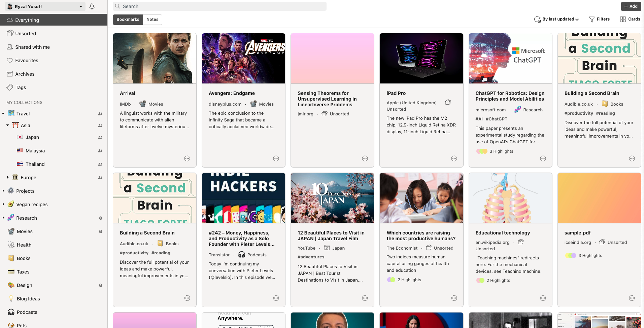The height and width of the screenshot is (328, 644).
Task: Open Filters panel
Action: [x=599, y=19]
